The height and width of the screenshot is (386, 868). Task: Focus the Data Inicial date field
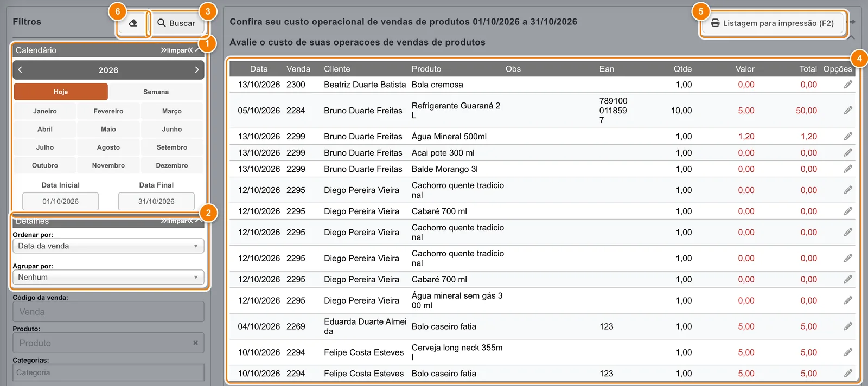[x=61, y=201]
